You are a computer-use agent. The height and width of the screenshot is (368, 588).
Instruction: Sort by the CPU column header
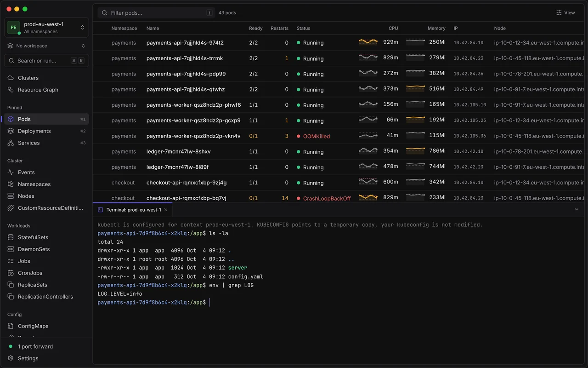tap(393, 29)
